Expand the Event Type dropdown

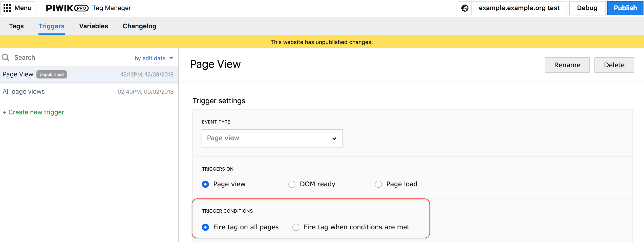coord(272,138)
